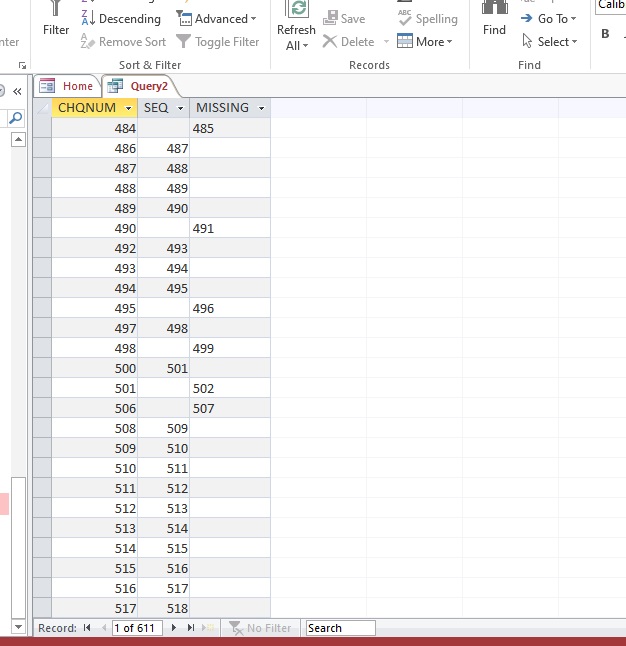Click the CHQNUM cell showing 512
Image resolution: width=626 pixels, height=646 pixels.
coord(95,508)
